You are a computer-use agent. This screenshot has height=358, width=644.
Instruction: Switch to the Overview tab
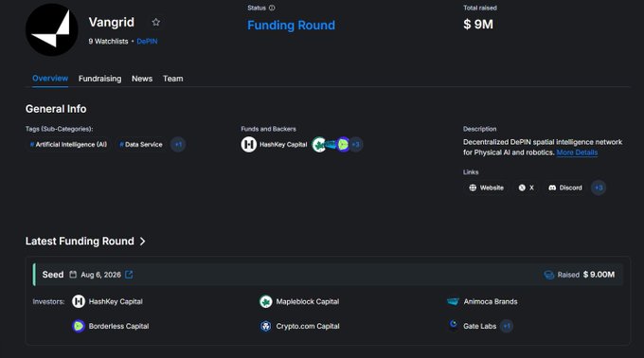tap(50, 79)
